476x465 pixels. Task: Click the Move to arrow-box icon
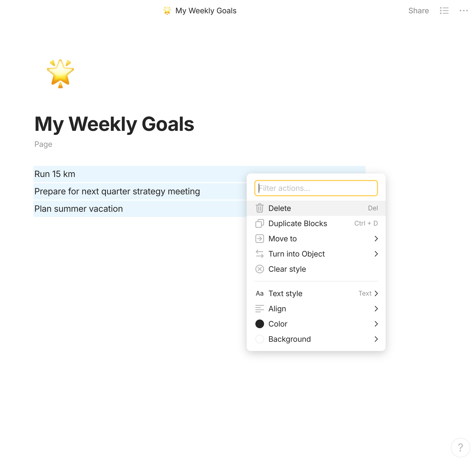[259, 239]
